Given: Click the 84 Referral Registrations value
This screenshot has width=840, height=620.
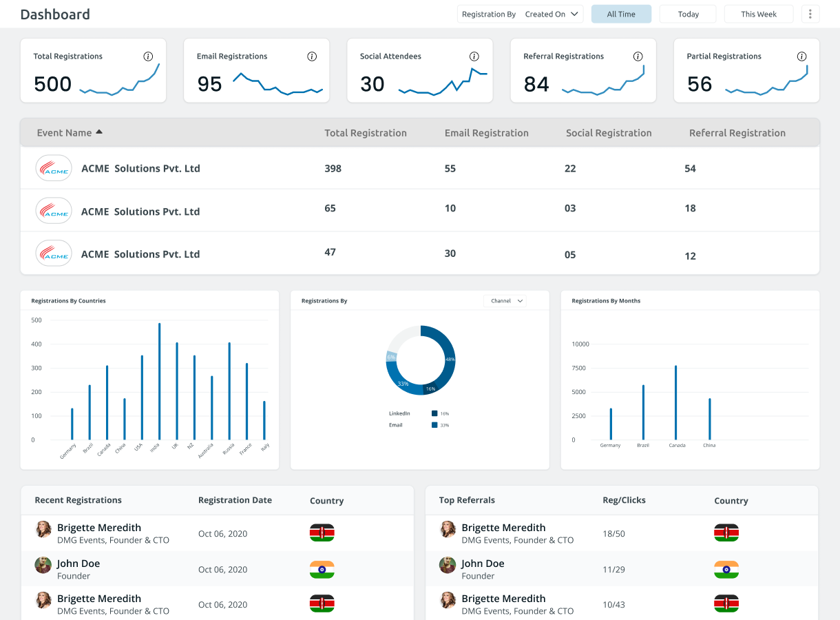Looking at the screenshot, I should (536, 84).
